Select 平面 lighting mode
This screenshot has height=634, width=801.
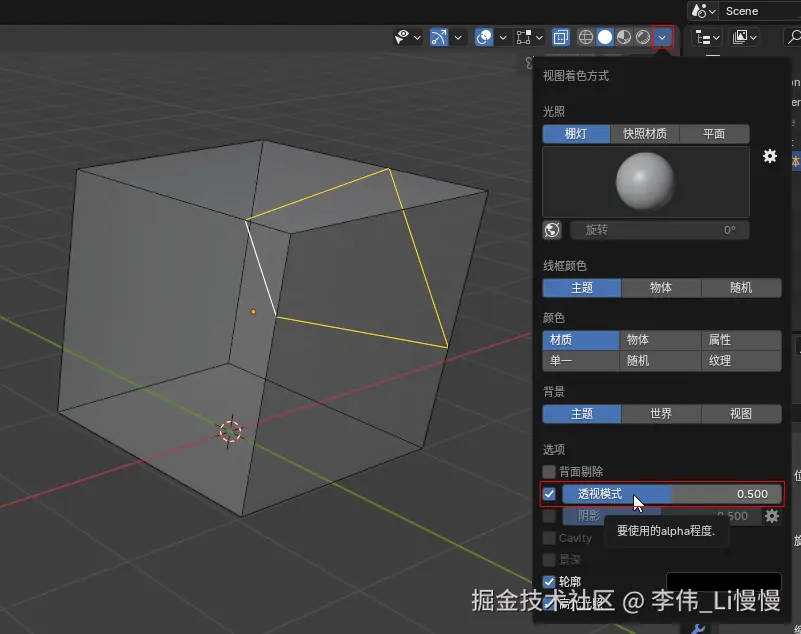coord(714,134)
